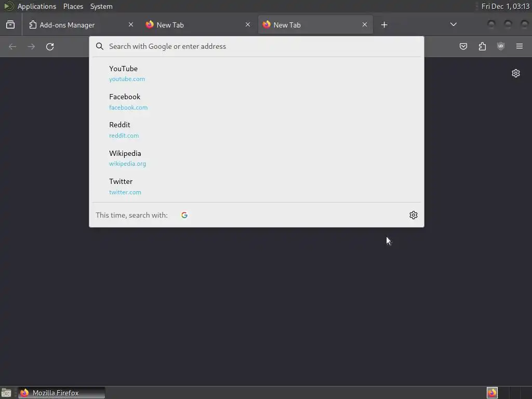
Task: Open the Extensions puzzle icon
Action: 482,46
